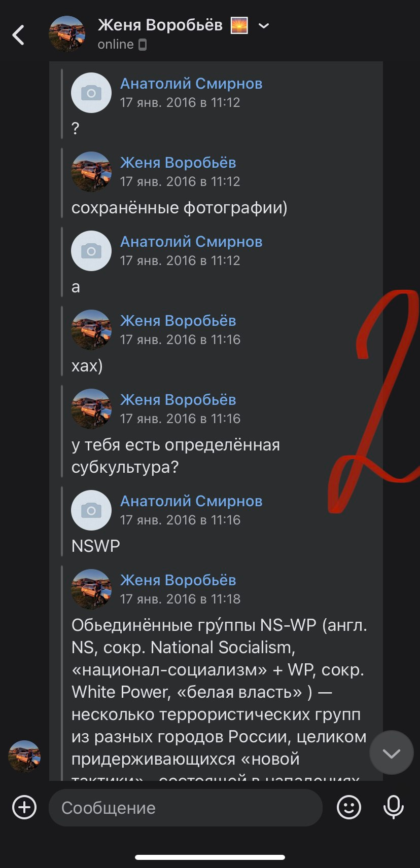Tap the chat title Женя Воробьёв
The image size is (420, 868).
click(160, 25)
